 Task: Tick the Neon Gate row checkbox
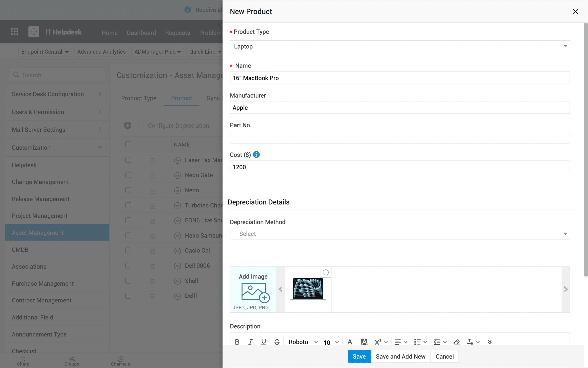click(128, 175)
